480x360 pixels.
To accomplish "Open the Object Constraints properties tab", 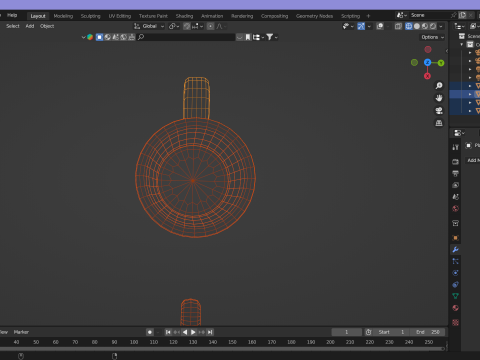I will (455, 284).
